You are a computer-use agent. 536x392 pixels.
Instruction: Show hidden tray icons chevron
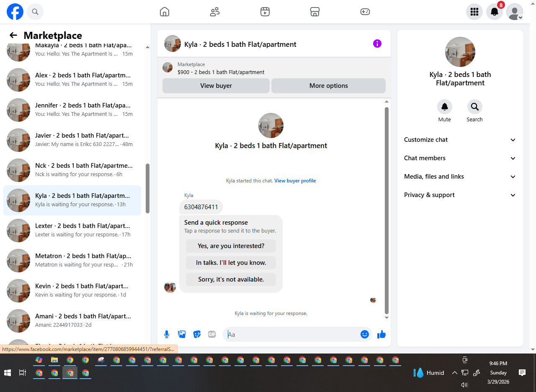pos(454,373)
